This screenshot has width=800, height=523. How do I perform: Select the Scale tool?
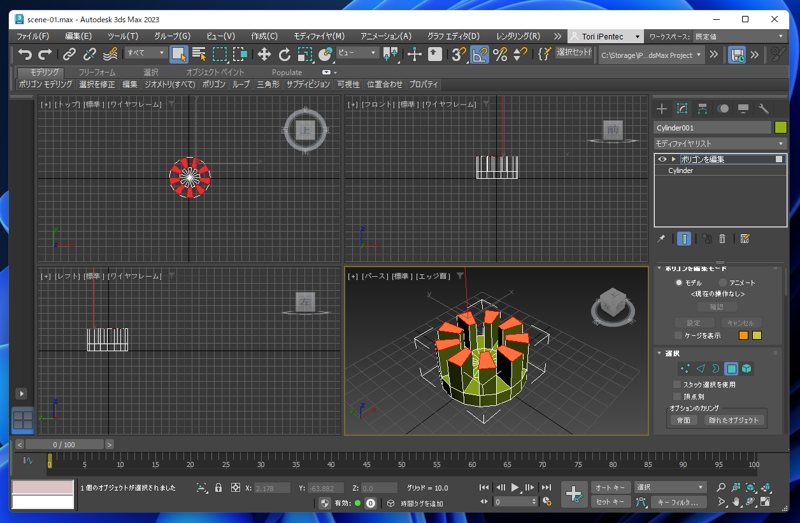point(305,54)
